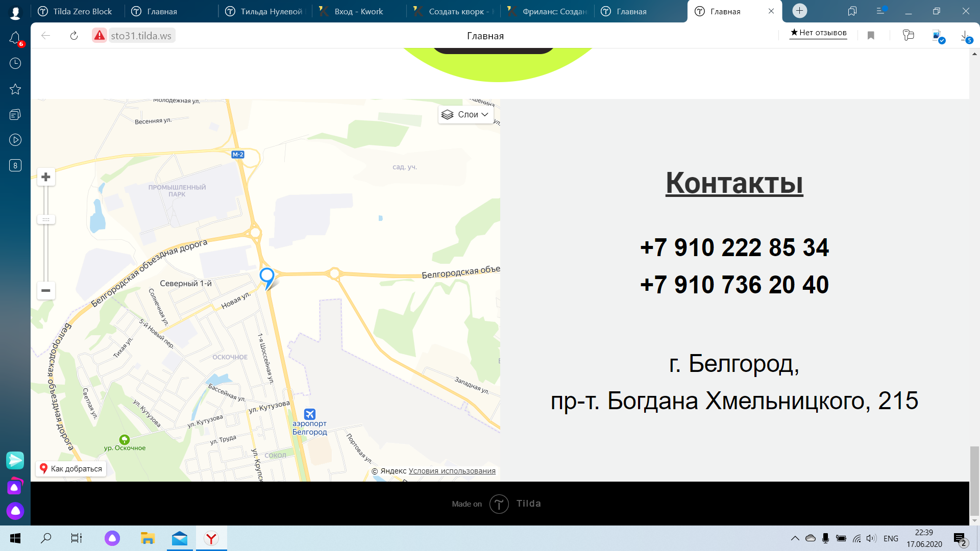This screenshot has height=551, width=980.
Task: Launch Alice voice assistant in sidebar
Action: 15,511
